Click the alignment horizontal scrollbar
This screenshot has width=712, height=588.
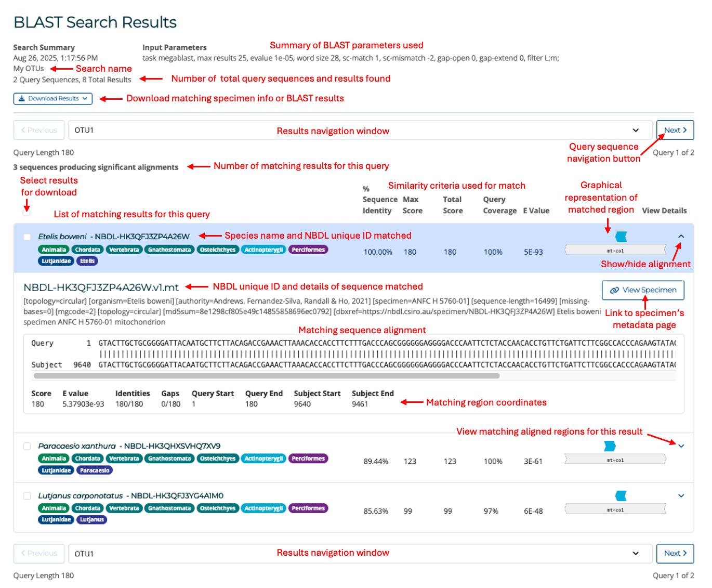[x=266, y=376]
